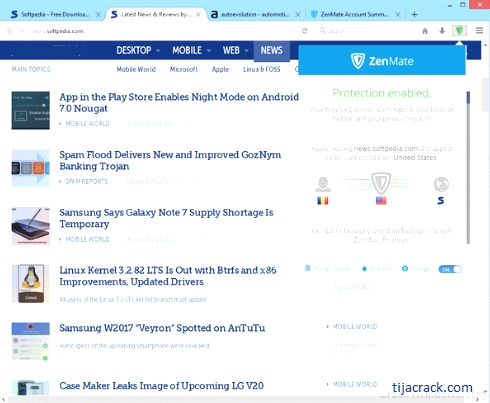Click the Galaxy Note 7 thumbnail
The width and height of the screenshot is (490, 403).
[x=31, y=226]
